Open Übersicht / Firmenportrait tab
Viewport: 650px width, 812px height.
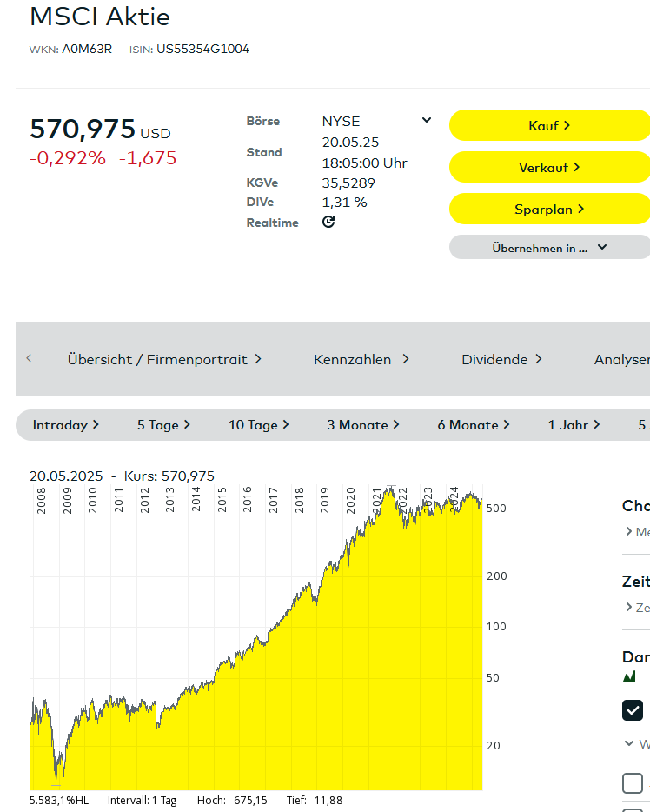coord(164,359)
